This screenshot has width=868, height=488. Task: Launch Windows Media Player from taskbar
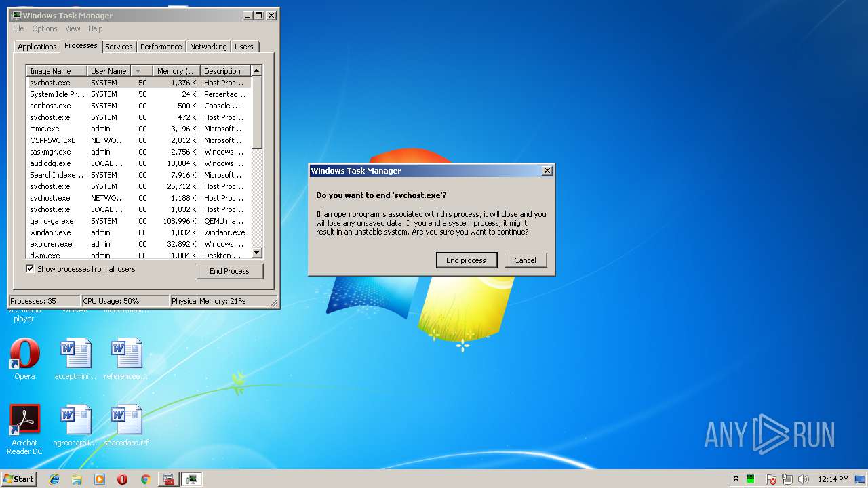click(100, 479)
